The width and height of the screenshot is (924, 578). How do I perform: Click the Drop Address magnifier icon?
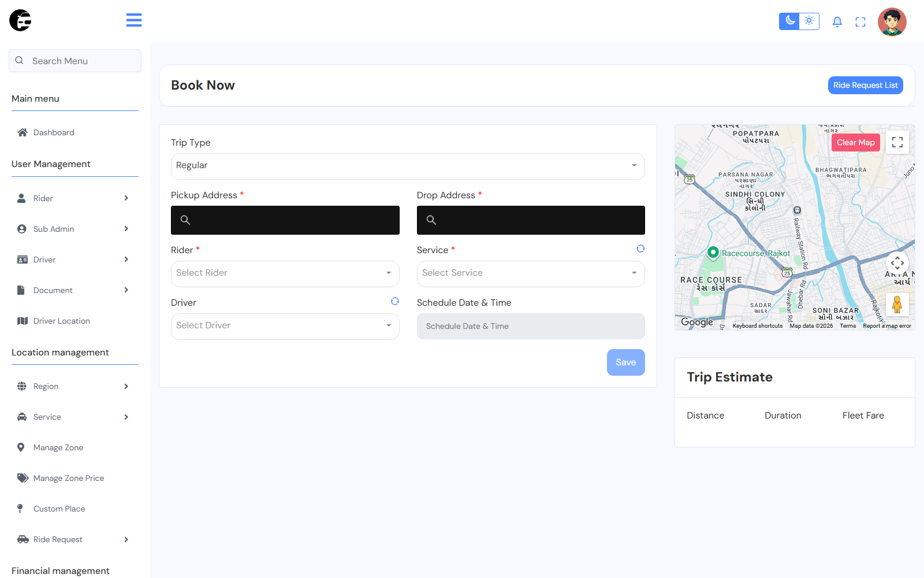pos(431,220)
